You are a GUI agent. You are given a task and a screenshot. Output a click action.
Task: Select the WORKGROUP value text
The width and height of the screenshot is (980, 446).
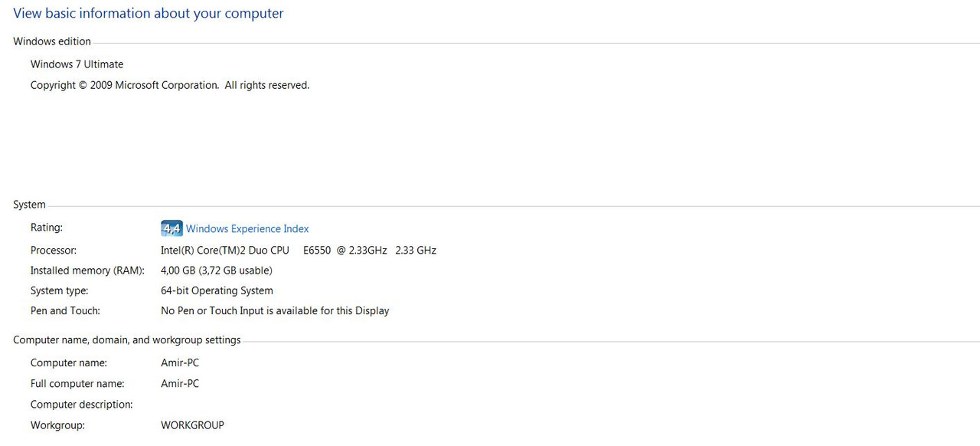click(192, 425)
